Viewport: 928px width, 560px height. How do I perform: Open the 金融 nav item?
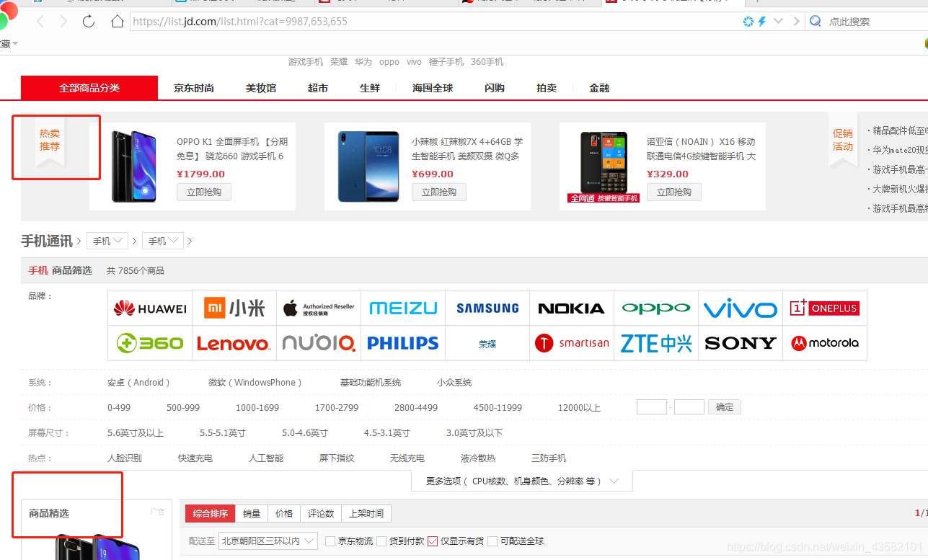(x=599, y=88)
